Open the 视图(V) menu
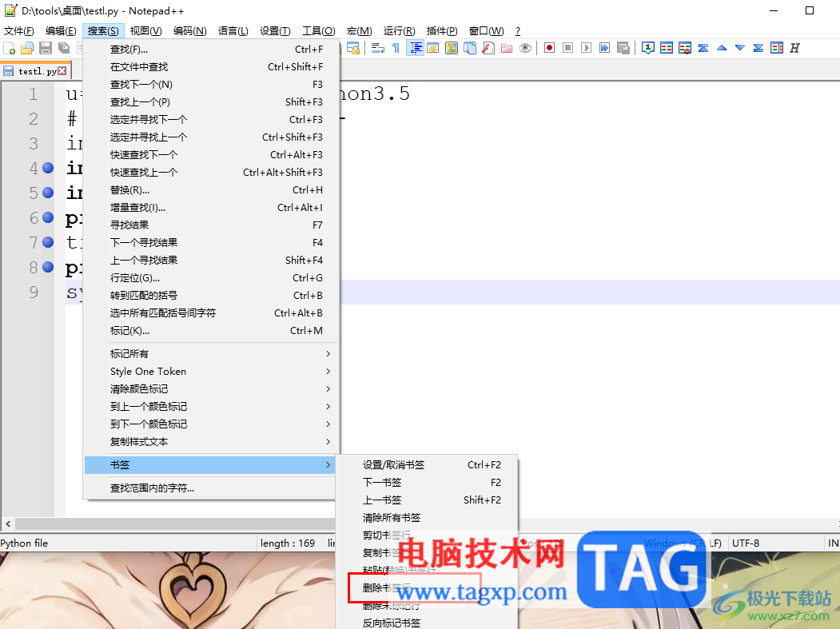 pos(145,31)
